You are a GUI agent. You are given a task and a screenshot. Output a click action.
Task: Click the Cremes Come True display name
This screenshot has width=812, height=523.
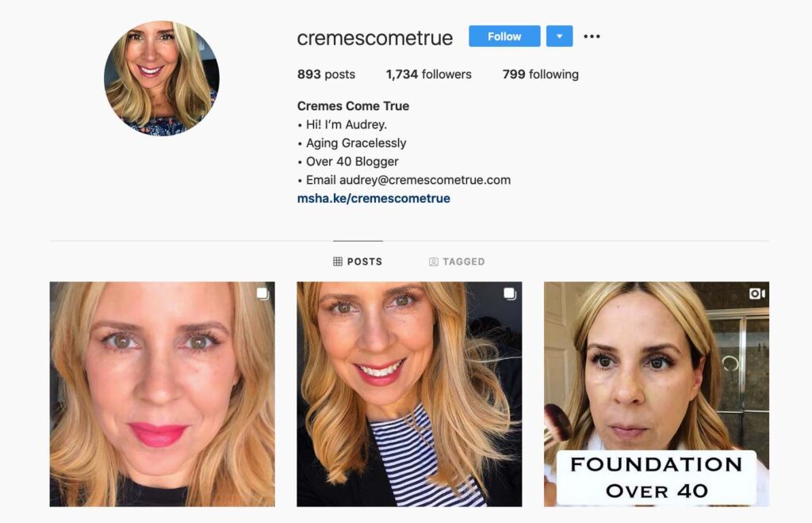tap(353, 106)
